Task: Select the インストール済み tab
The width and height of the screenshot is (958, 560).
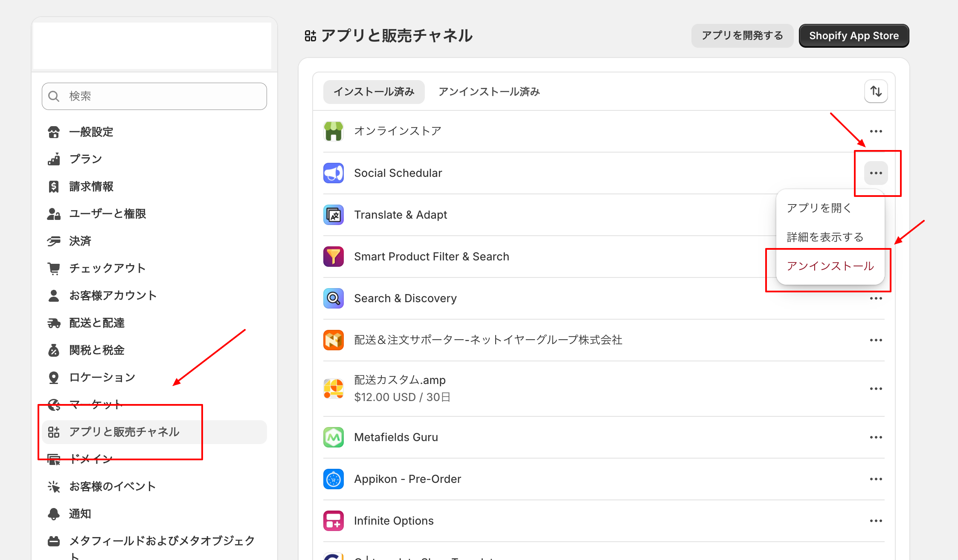Action: (x=374, y=92)
